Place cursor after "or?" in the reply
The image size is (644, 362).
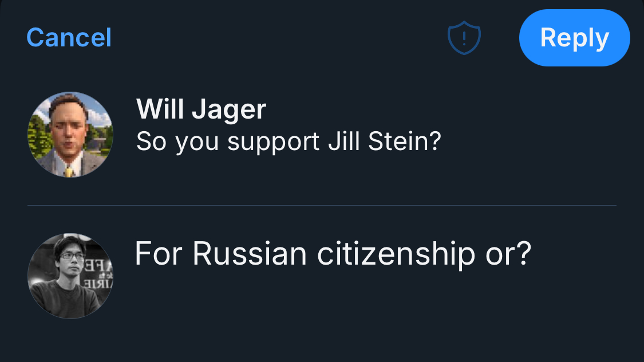tap(532, 254)
